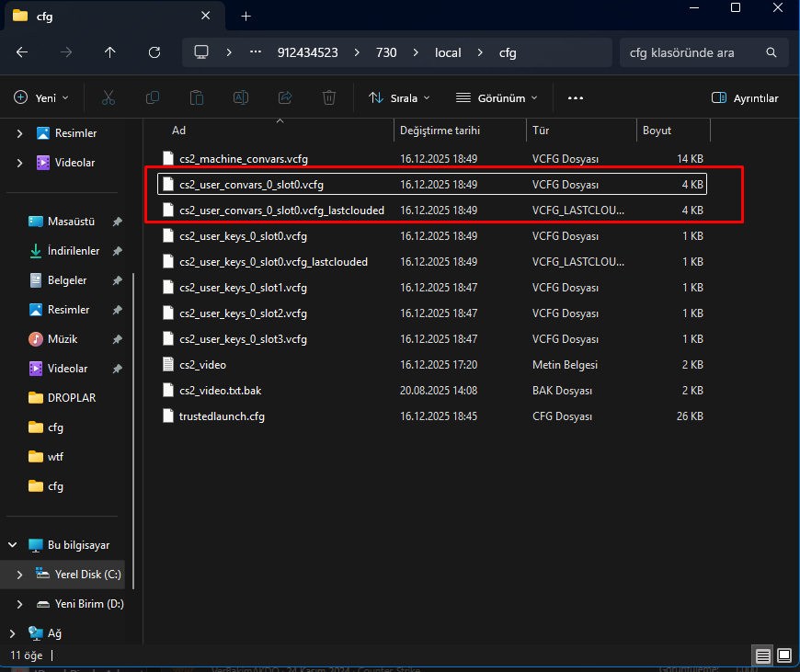Select the cs2_machine_convars.vcfg file icon
This screenshot has height=672, width=800.
(168, 159)
